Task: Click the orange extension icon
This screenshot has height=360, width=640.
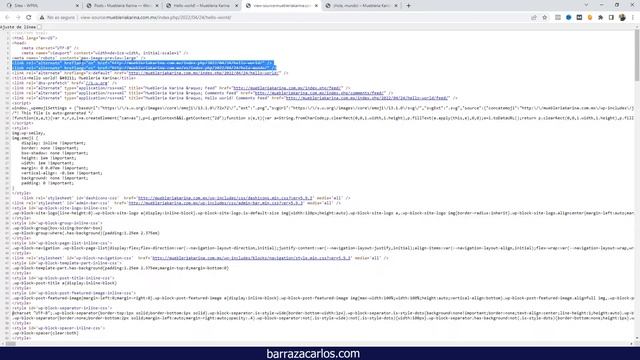Action: tap(590, 18)
